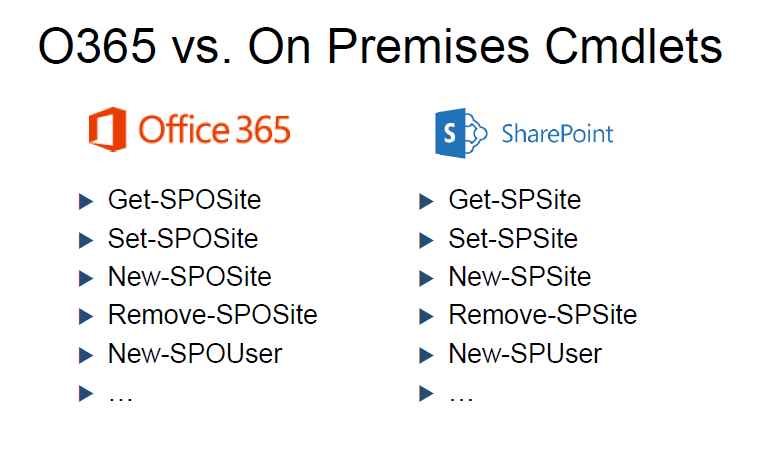Click the New-SPUser cmdlet text

(525, 353)
